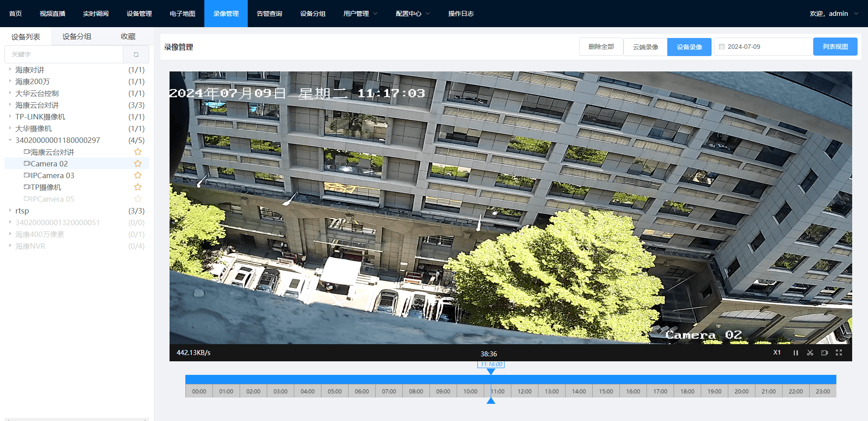Expand the 海康NVR device group
868x421 pixels.
tap(10, 246)
